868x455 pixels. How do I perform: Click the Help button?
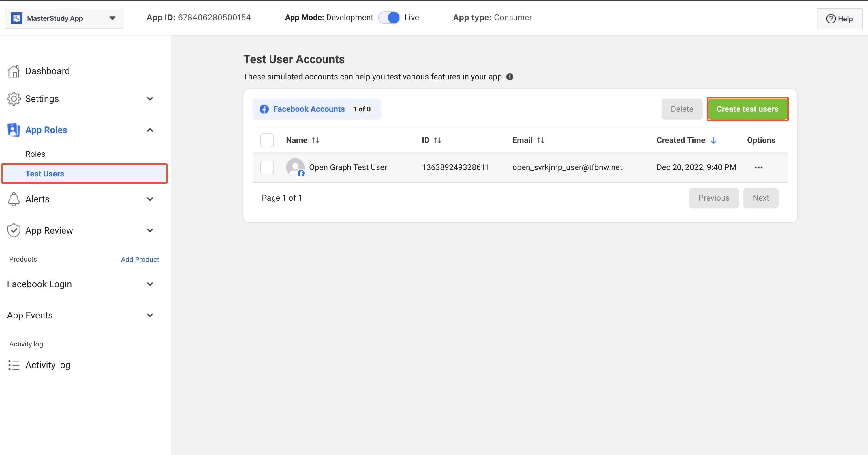coord(839,19)
